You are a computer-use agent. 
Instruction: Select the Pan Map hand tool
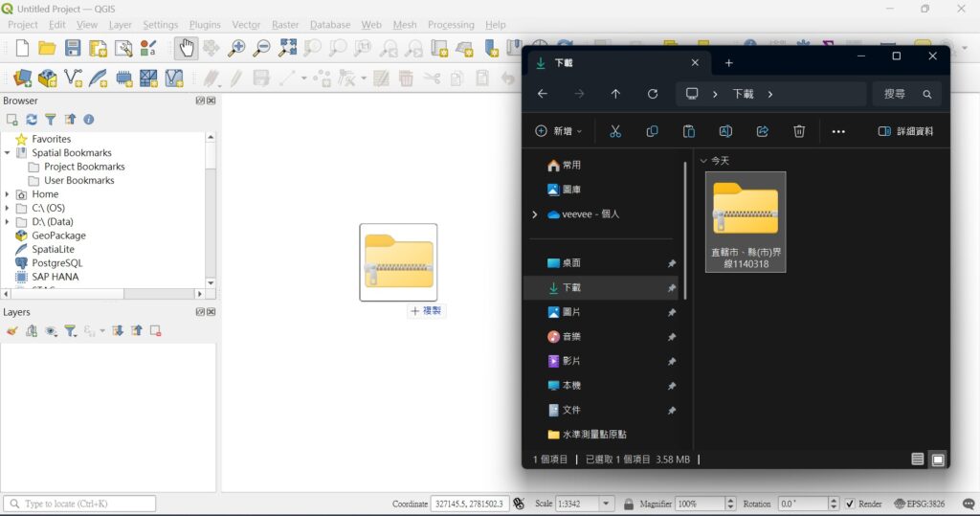click(x=187, y=48)
